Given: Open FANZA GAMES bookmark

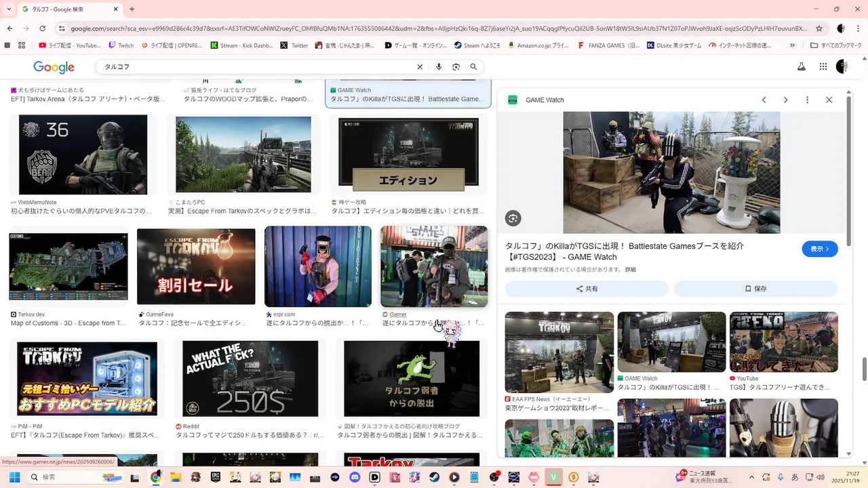Looking at the screenshot, I should (x=608, y=45).
